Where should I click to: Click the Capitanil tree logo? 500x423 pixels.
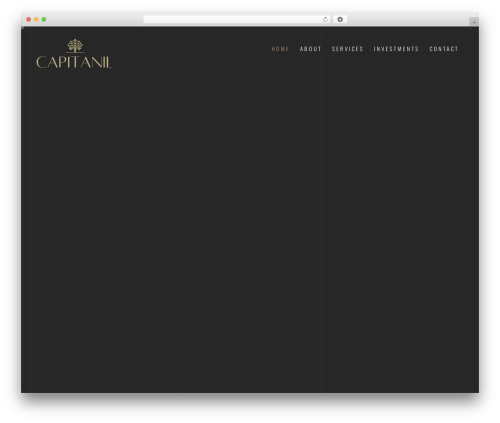[x=74, y=54]
